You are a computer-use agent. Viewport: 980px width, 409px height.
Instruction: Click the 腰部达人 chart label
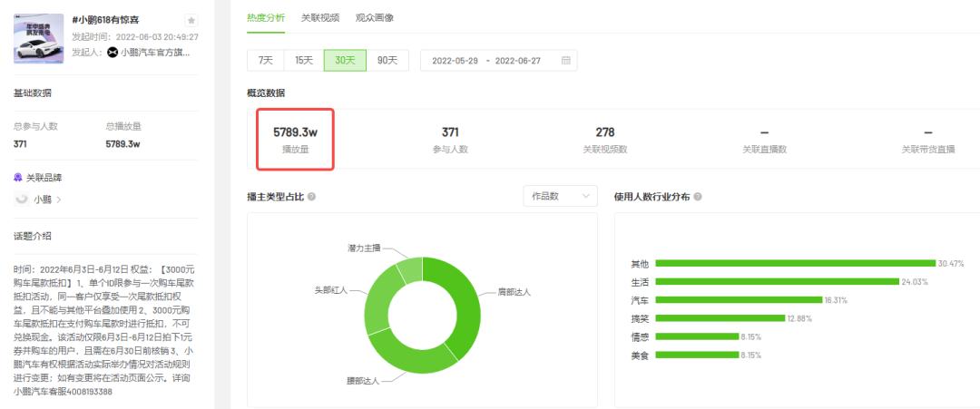pyautogui.click(x=363, y=380)
